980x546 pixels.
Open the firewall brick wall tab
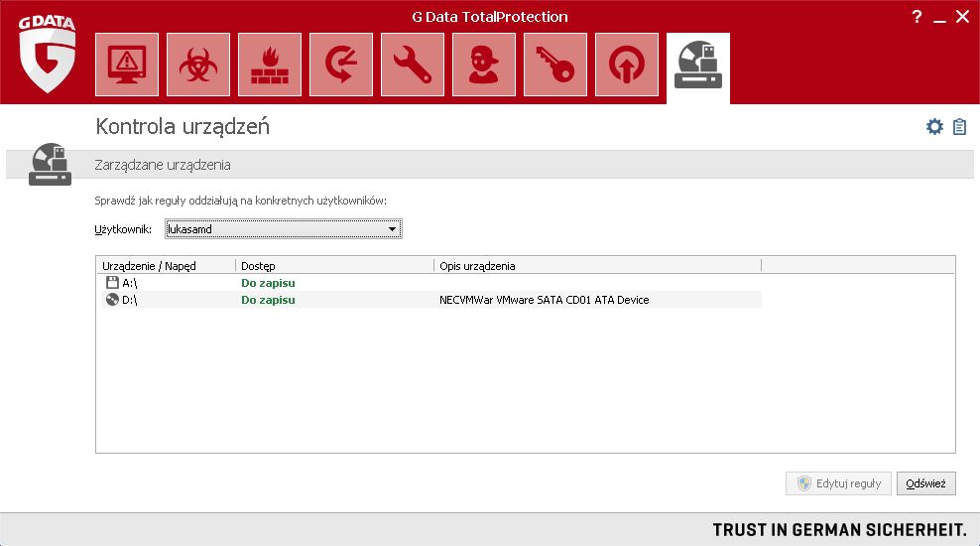[x=270, y=65]
